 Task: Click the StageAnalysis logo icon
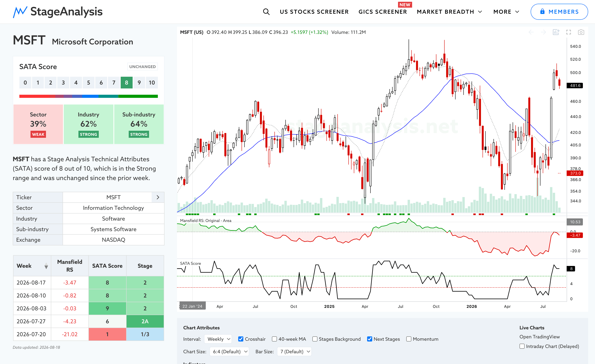tap(20, 12)
